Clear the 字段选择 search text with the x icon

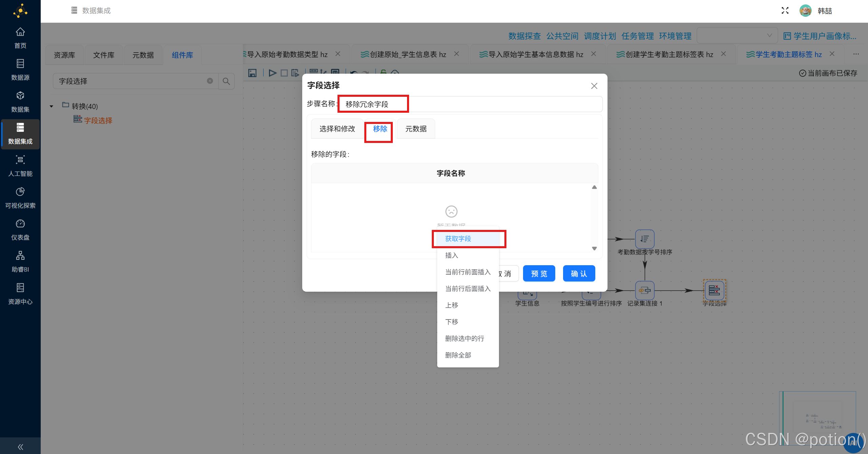210,81
